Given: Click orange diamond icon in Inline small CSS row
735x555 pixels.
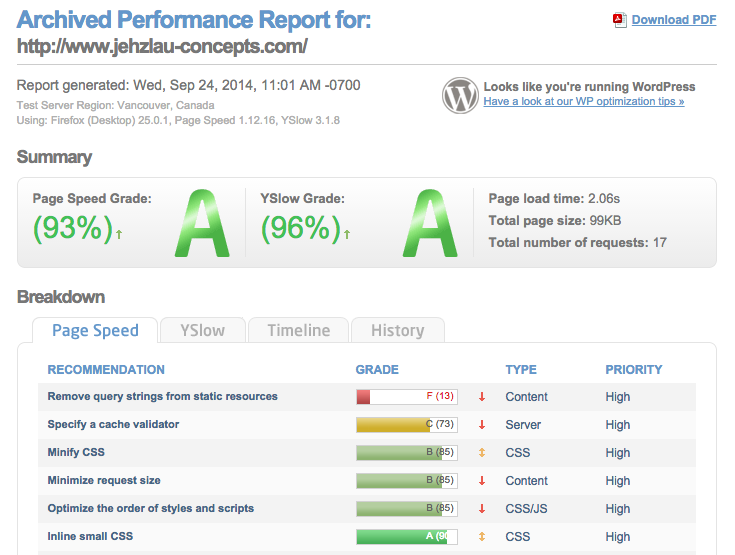Looking at the screenshot, I should (x=482, y=537).
